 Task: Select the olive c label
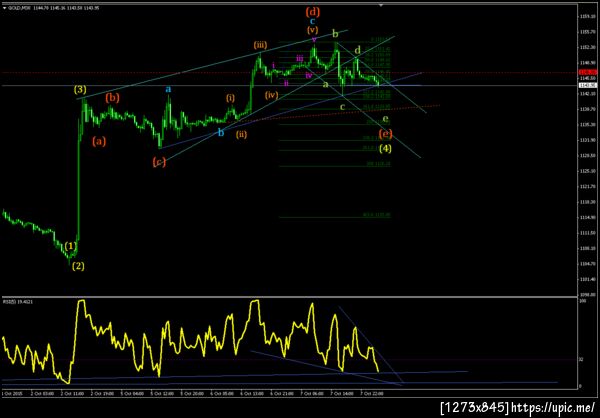coord(342,107)
